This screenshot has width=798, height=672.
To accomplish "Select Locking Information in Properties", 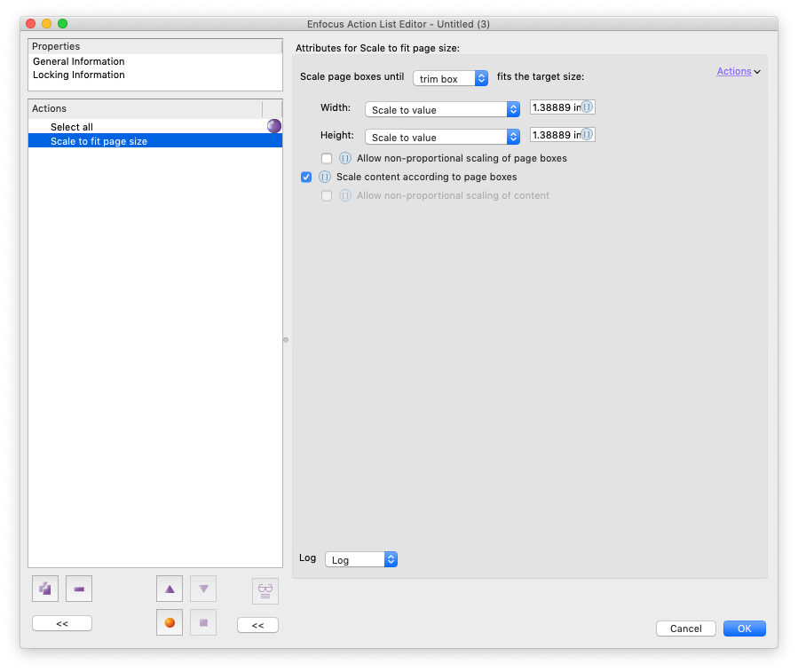I will pos(79,75).
